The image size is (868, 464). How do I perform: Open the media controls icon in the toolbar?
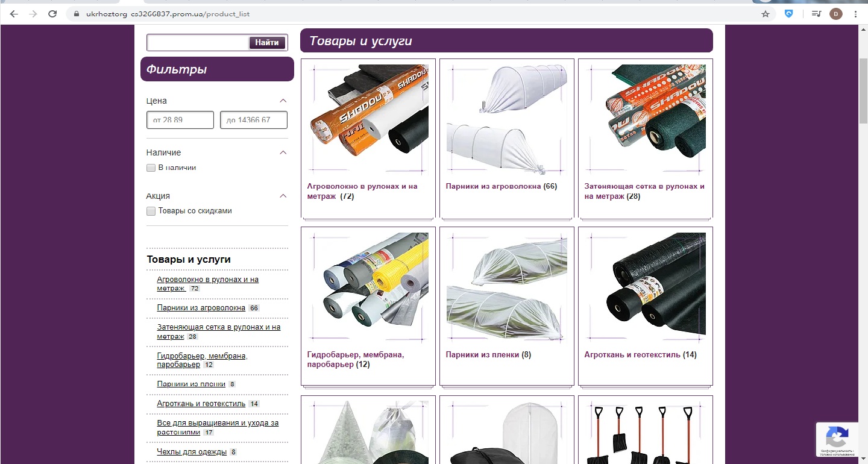(816, 14)
